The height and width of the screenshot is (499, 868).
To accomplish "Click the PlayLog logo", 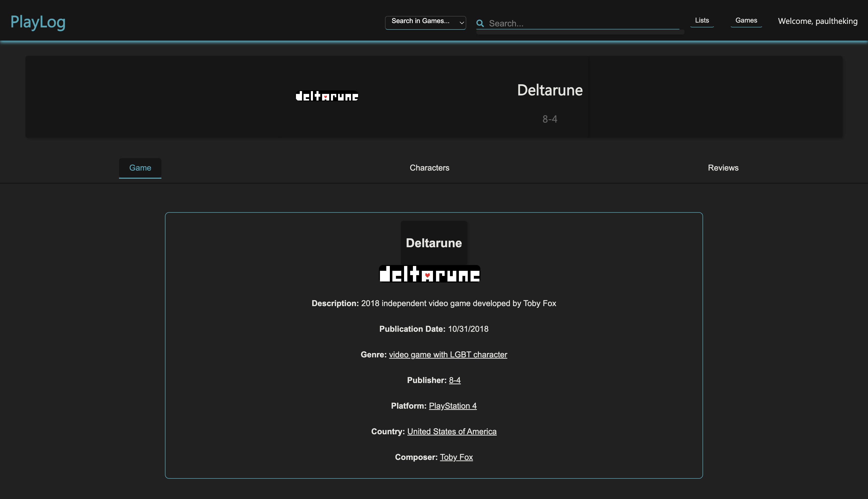I will tap(38, 22).
